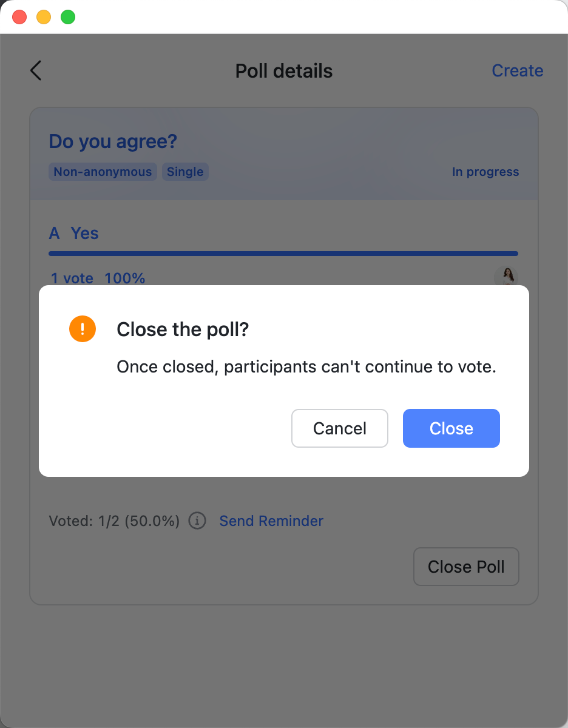Viewport: 568px width, 728px height.
Task: Confirm with the blue Close button
Action: pyautogui.click(x=451, y=428)
